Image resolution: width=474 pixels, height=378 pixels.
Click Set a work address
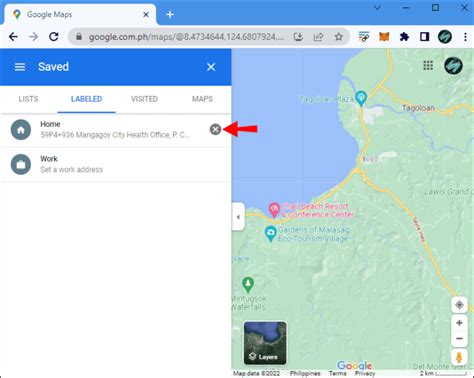click(x=72, y=170)
